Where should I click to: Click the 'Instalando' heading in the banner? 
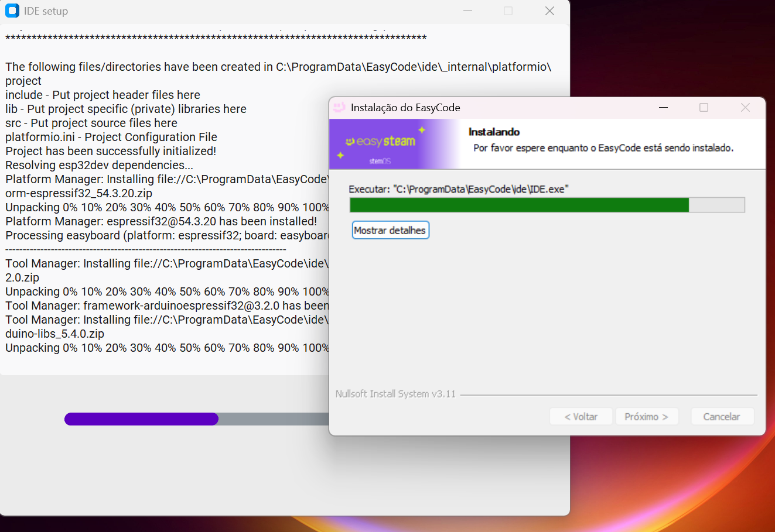tap(494, 132)
